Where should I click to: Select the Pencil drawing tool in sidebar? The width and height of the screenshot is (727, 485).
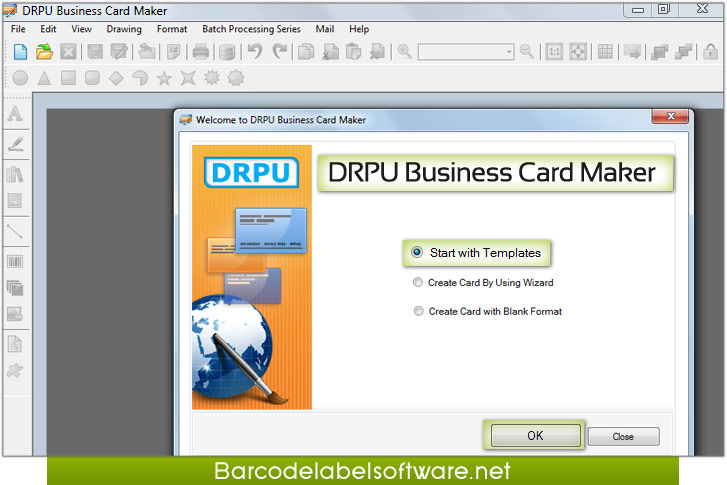pyautogui.click(x=15, y=144)
